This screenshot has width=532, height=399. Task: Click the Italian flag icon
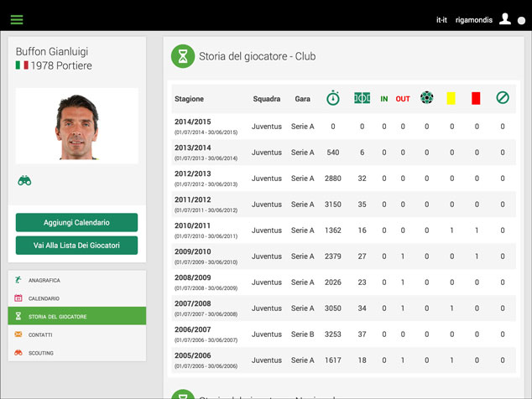point(22,65)
